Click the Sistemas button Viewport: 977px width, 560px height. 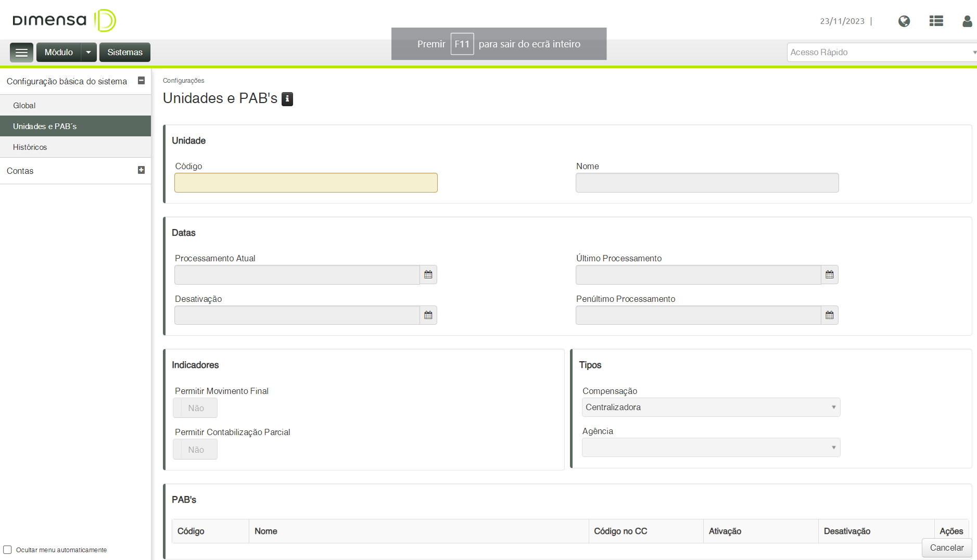[125, 53]
